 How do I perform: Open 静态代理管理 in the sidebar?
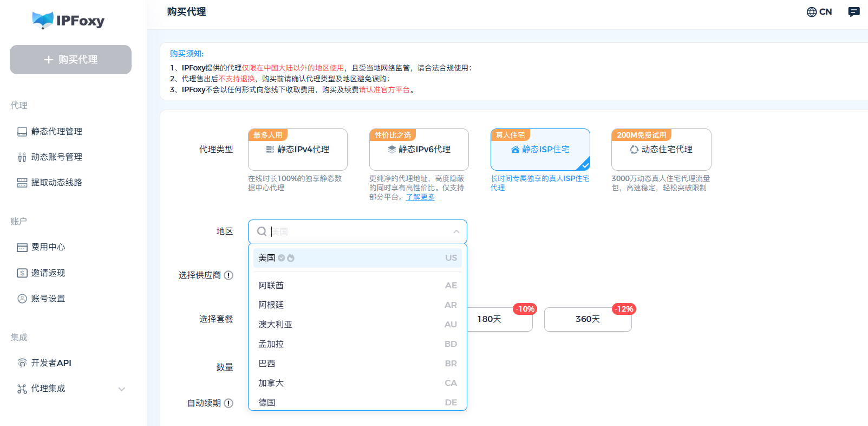(x=56, y=132)
